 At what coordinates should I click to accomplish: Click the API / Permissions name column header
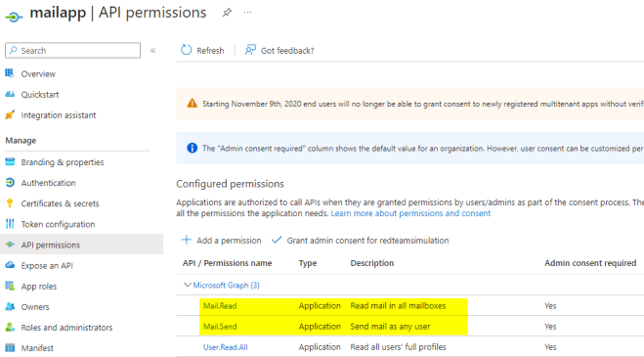(x=227, y=263)
